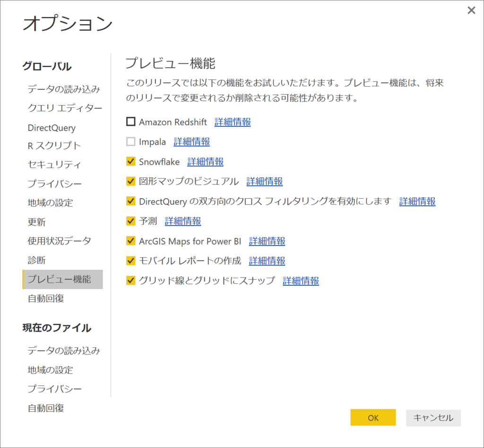The height and width of the screenshot is (448, 484).
Task: Open global 地域の設定 page
Action: (50, 202)
